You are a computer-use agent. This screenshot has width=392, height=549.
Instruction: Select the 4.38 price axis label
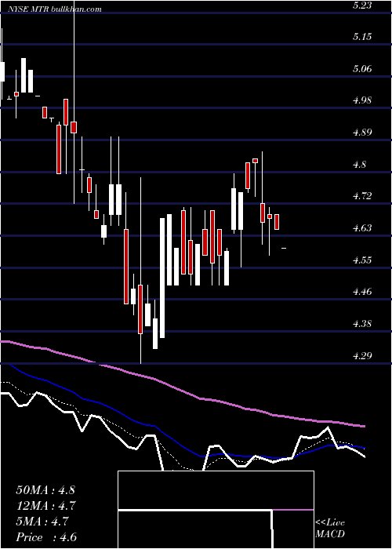[362, 323]
